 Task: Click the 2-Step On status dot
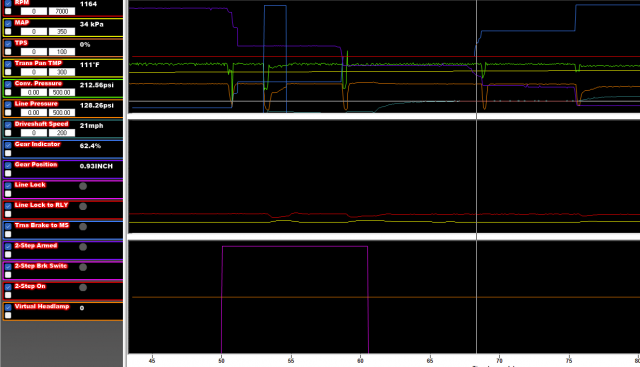click(83, 287)
